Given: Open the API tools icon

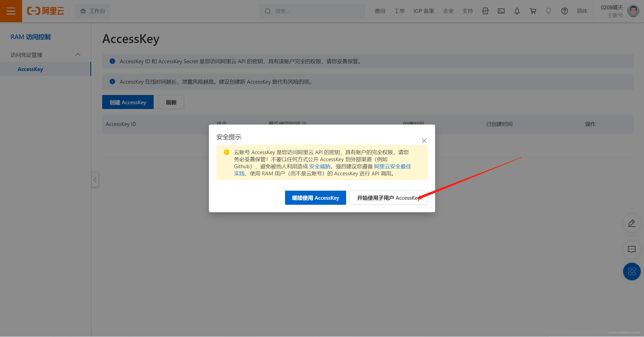Looking at the screenshot, I should 485,11.
